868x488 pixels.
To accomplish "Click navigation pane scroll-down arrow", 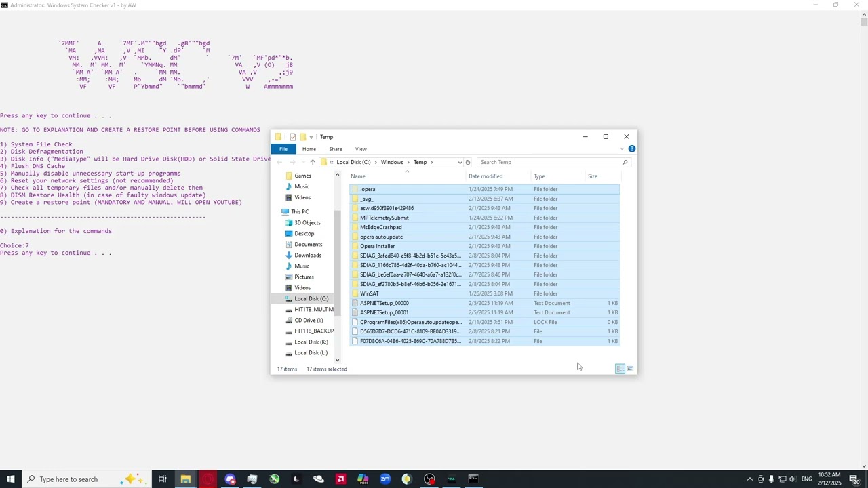I will click(x=337, y=360).
